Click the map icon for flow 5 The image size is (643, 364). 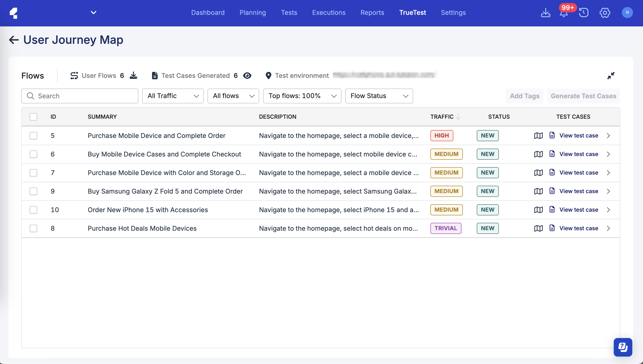tap(538, 135)
